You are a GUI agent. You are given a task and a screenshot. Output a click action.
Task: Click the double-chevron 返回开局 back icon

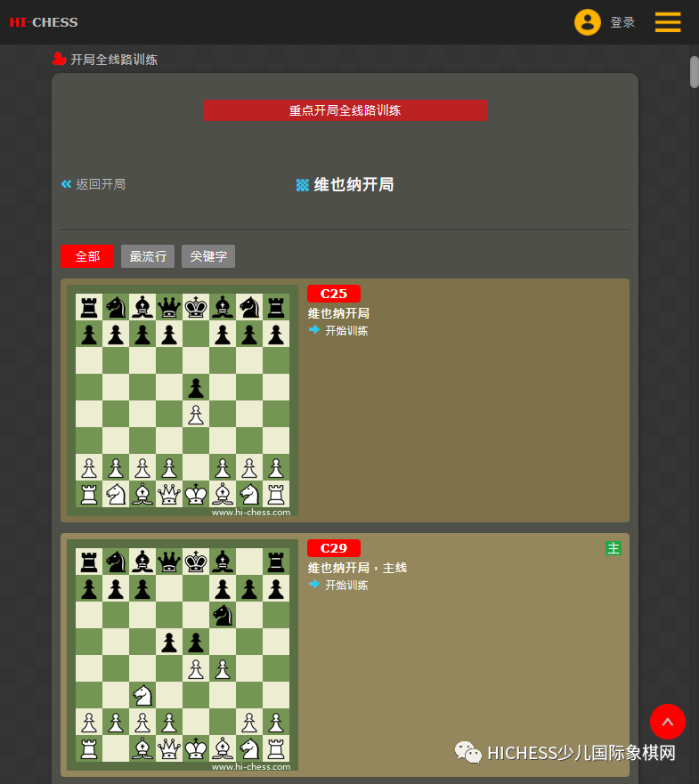[66, 184]
